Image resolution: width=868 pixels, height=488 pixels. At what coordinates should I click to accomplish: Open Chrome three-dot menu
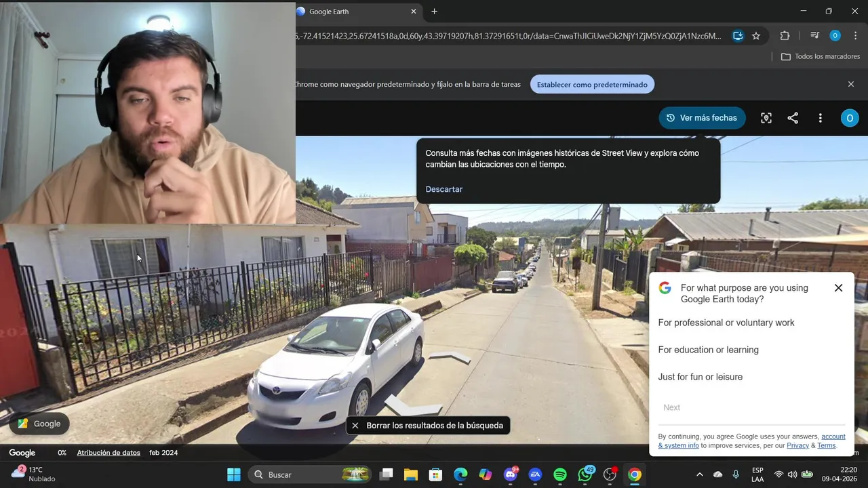click(854, 36)
